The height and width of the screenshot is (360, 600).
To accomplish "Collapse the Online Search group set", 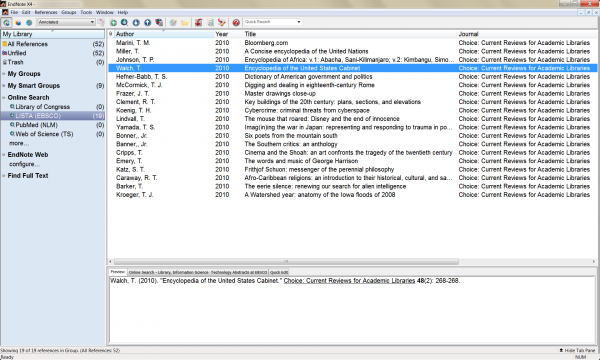I will pyautogui.click(x=3, y=98).
